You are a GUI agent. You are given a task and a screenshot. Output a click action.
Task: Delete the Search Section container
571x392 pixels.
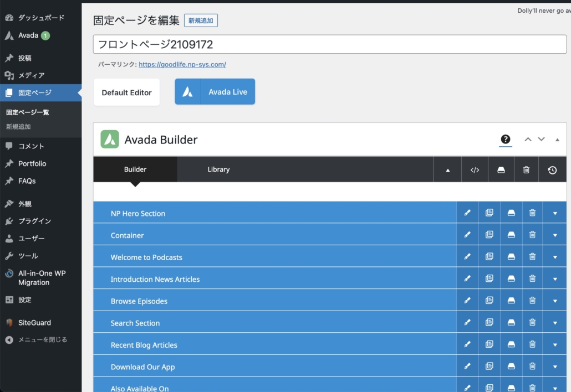[x=532, y=322]
